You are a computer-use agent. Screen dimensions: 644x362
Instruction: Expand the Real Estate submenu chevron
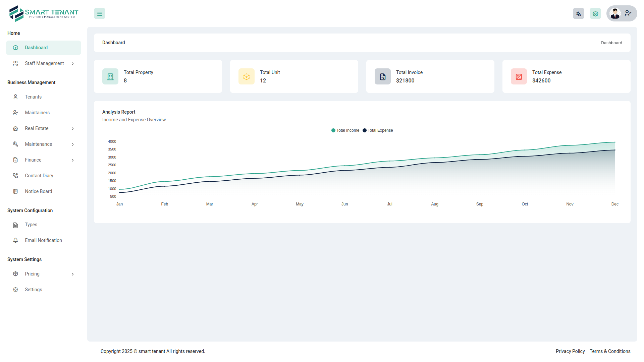[x=73, y=129]
